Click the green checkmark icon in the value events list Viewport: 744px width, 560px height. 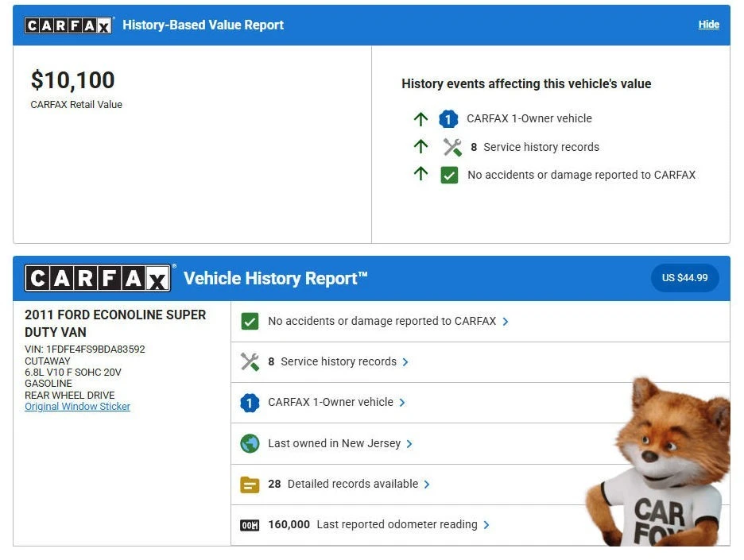(x=449, y=175)
